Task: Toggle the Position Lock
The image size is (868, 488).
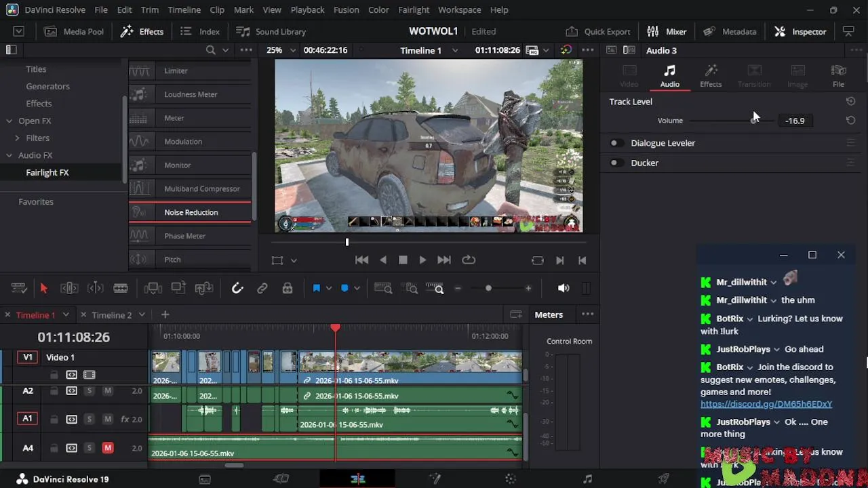Action: 288,288
